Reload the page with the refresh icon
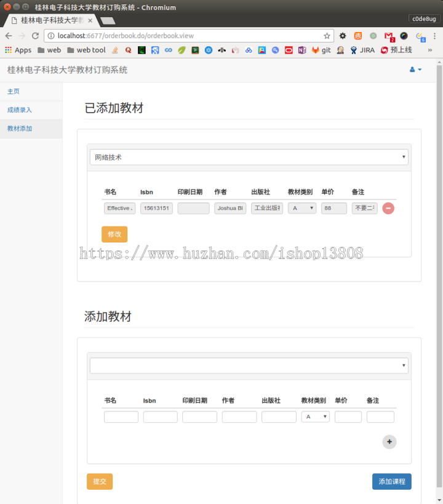The width and height of the screenshot is (443, 504). pyautogui.click(x=35, y=36)
